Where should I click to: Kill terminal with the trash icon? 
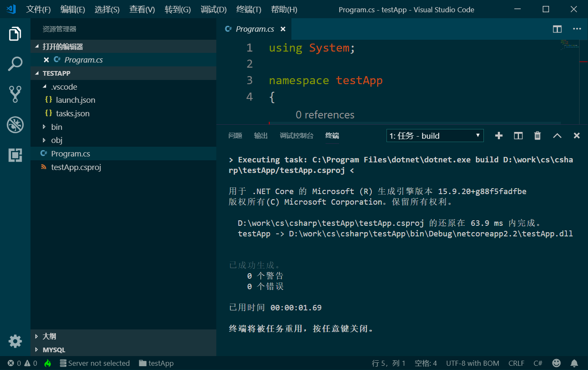pyautogui.click(x=537, y=136)
